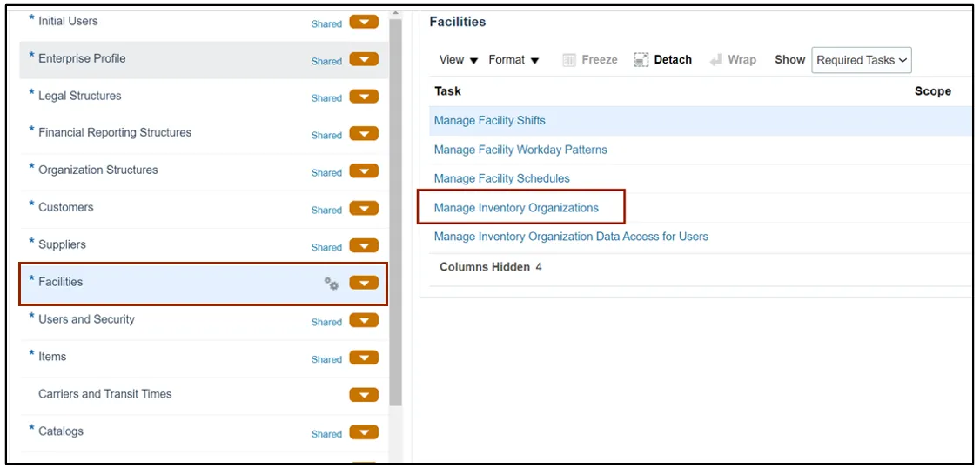Viewport: 980px width, 468px height.
Task: Open the orange arrow for Carriers and Transit Times
Action: click(364, 395)
